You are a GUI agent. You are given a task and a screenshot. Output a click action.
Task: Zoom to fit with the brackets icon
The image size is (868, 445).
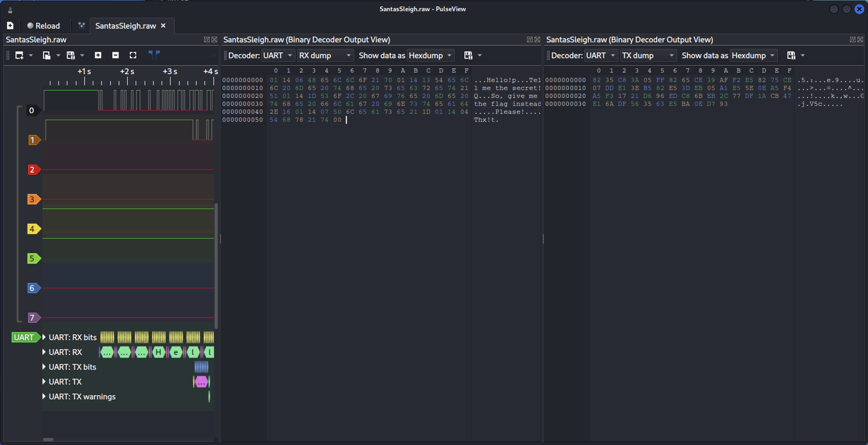(x=133, y=55)
